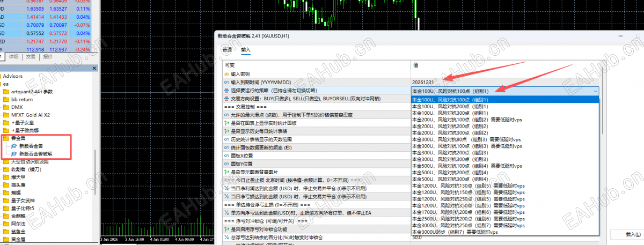Click the 爆天甲 folder icon
The width and height of the screenshot is (644, 245).
[5, 177]
